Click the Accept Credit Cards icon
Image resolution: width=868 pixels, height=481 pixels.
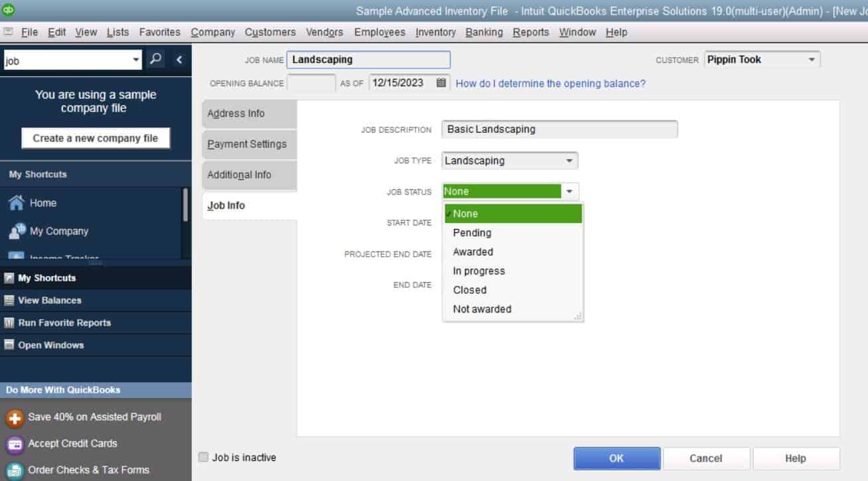pos(15,444)
